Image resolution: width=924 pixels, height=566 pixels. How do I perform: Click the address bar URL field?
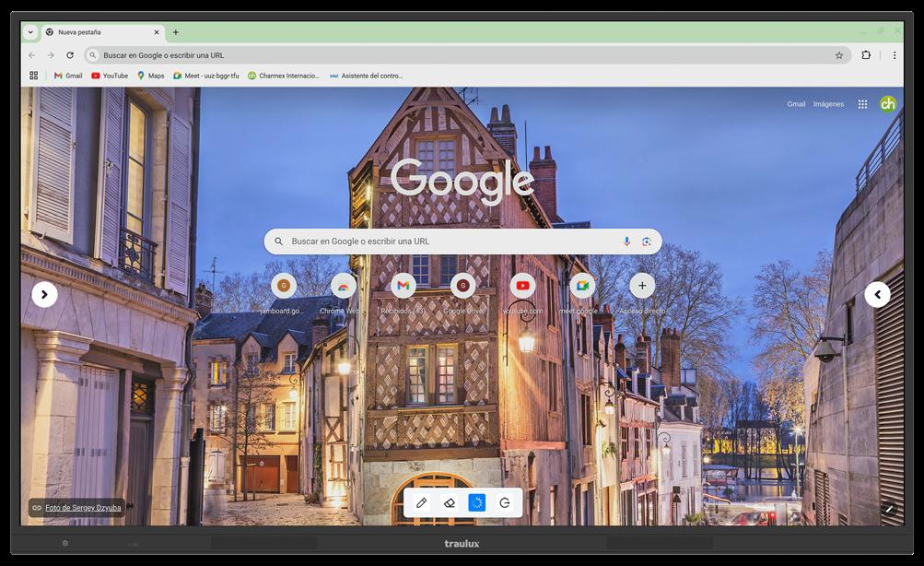tap(467, 55)
